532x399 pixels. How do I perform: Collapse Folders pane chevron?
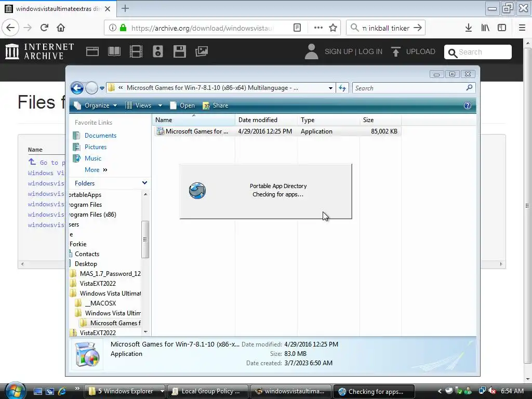click(x=144, y=183)
